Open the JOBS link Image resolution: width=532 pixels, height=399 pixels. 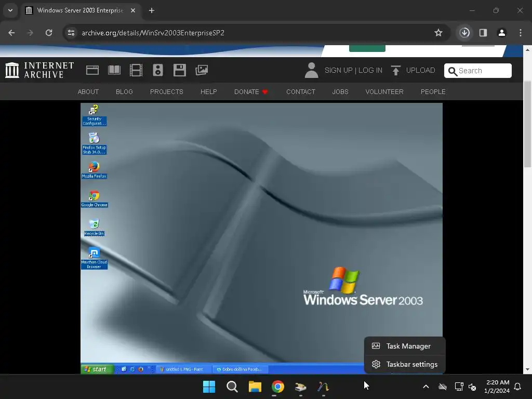340,91
